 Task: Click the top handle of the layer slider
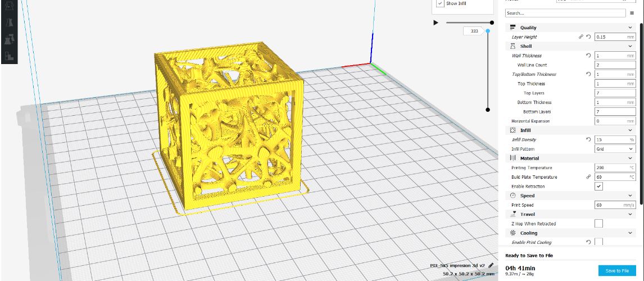[x=488, y=31]
